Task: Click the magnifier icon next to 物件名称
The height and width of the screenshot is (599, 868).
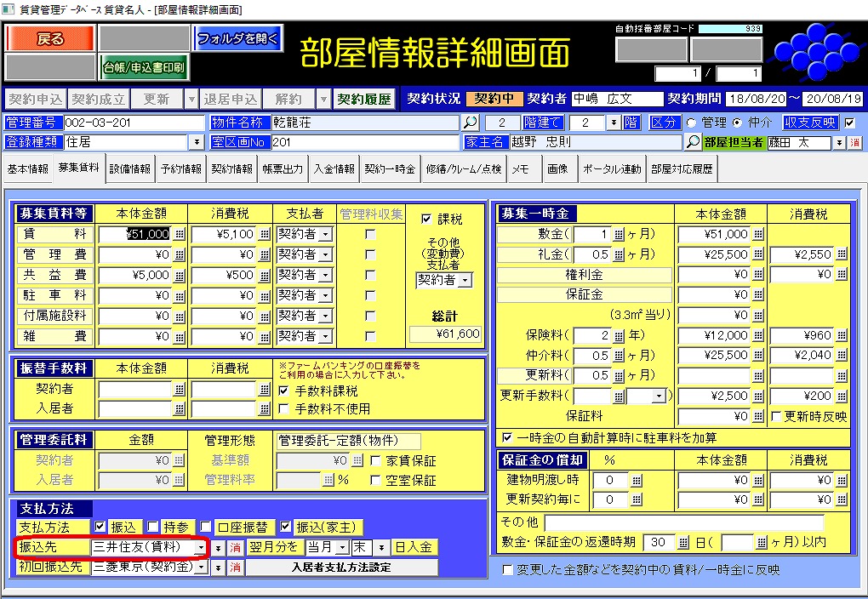Action: point(471,123)
